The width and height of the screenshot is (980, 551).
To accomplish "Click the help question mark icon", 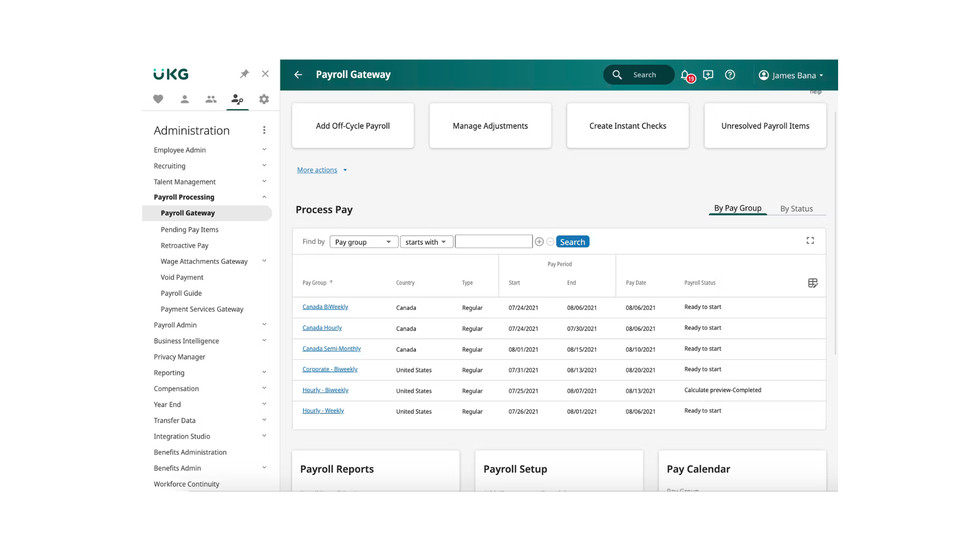I will pos(730,75).
